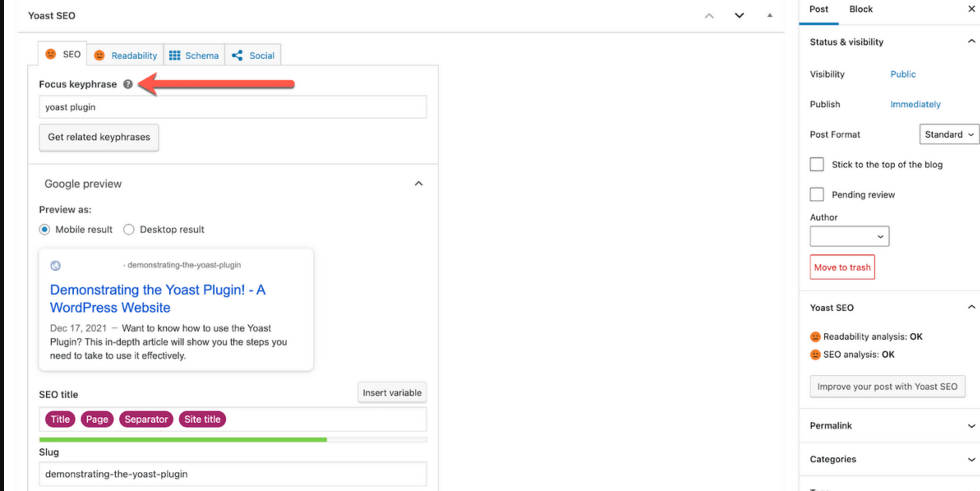Screen dimensions: 980x491
Task: Click the Slug input field
Action: (233, 474)
